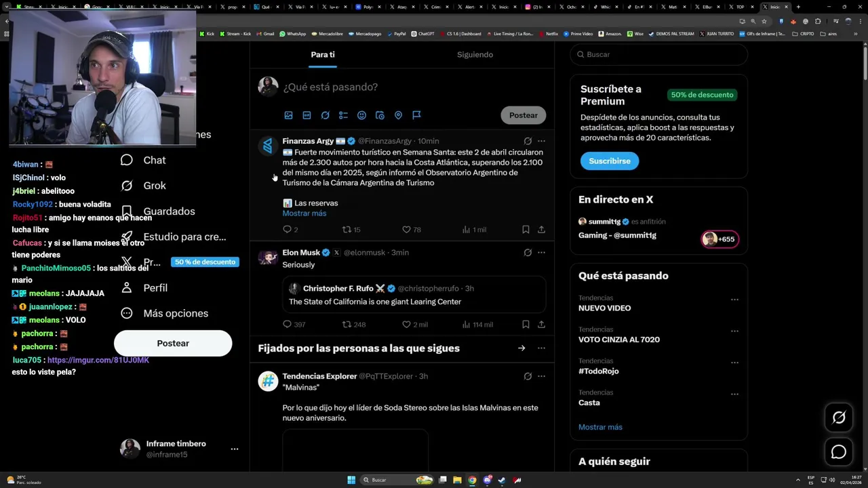Bookmark the Finanzas Argy post
Viewport: 868px width, 488px height.
(x=526, y=230)
